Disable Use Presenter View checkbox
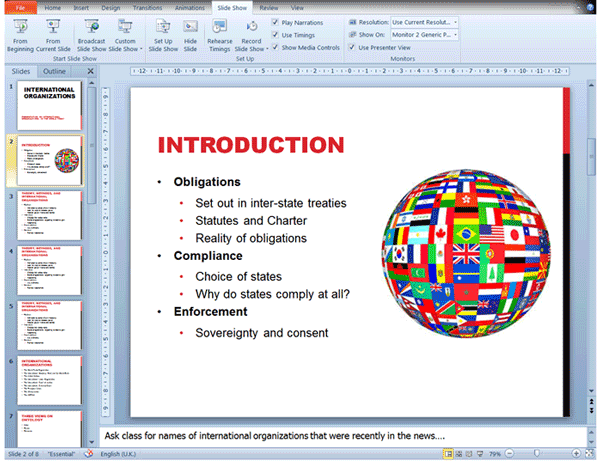The width and height of the screenshot is (600, 464). point(352,48)
